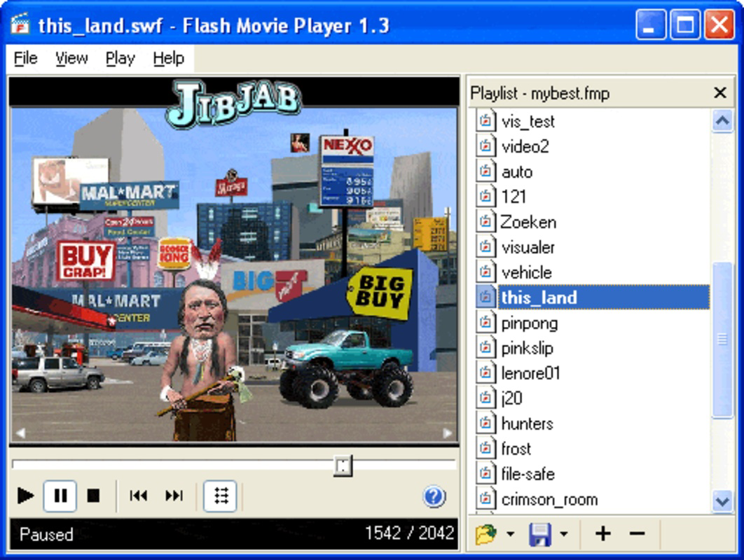Add item with the plus button
The width and height of the screenshot is (744, 560).
[x=603, y=534]
